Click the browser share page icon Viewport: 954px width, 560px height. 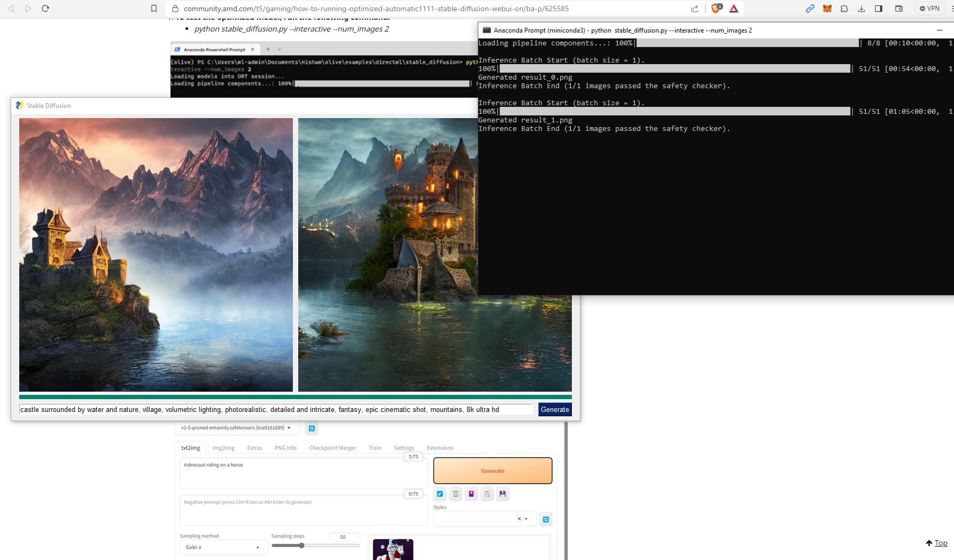pyautogui.click(x=695, y=9)
